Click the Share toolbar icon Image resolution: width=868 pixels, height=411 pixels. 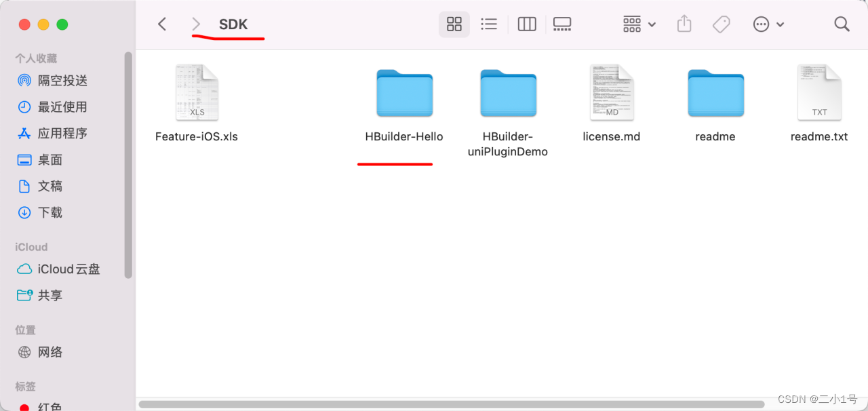[684, 24]
